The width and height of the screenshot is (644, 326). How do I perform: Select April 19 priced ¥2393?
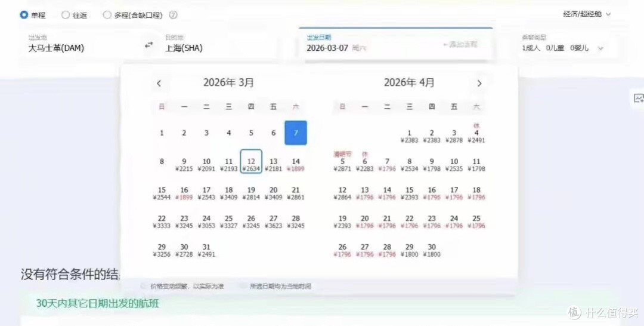point(342,222)
